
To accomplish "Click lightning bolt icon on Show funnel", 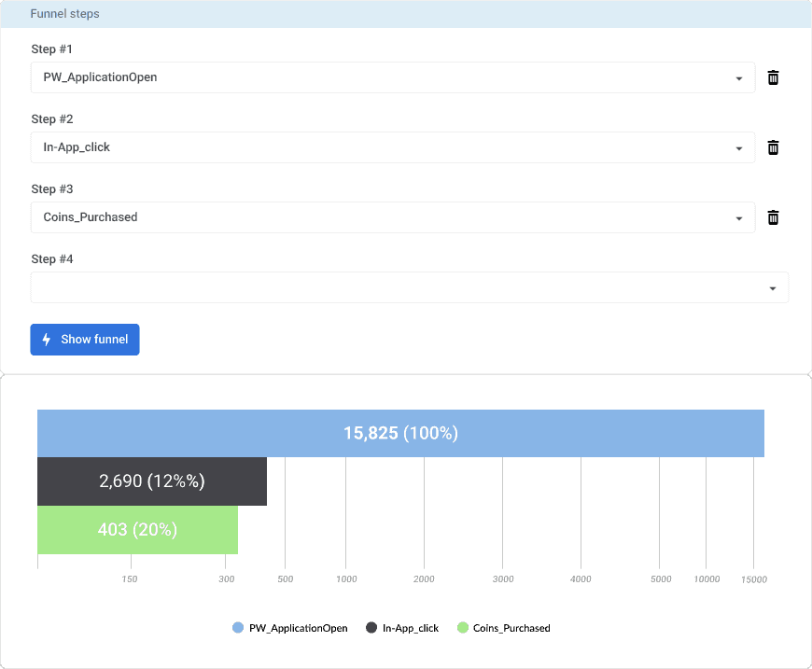I will (47, 340).
